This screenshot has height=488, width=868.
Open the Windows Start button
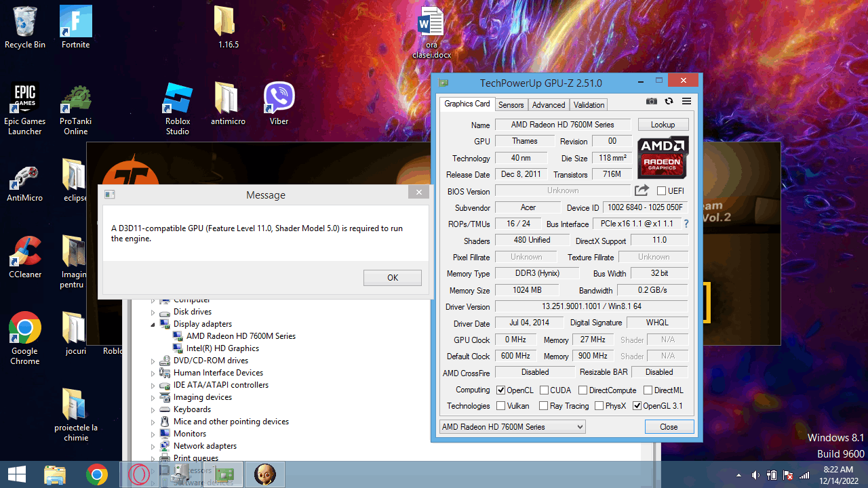tap(17, 474)
